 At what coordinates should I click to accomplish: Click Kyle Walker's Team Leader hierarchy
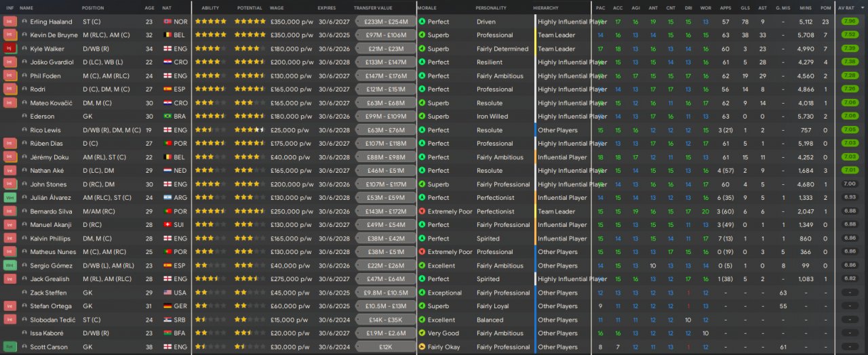tap(556, 49)
